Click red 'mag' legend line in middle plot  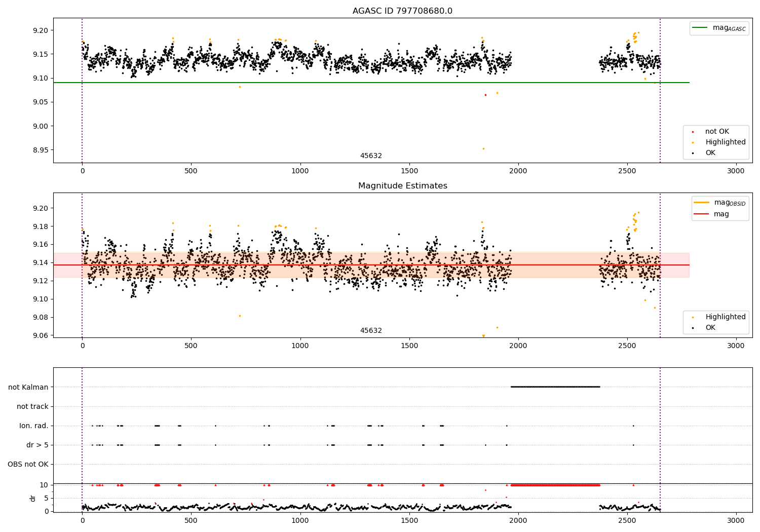[x=702, y=214]
